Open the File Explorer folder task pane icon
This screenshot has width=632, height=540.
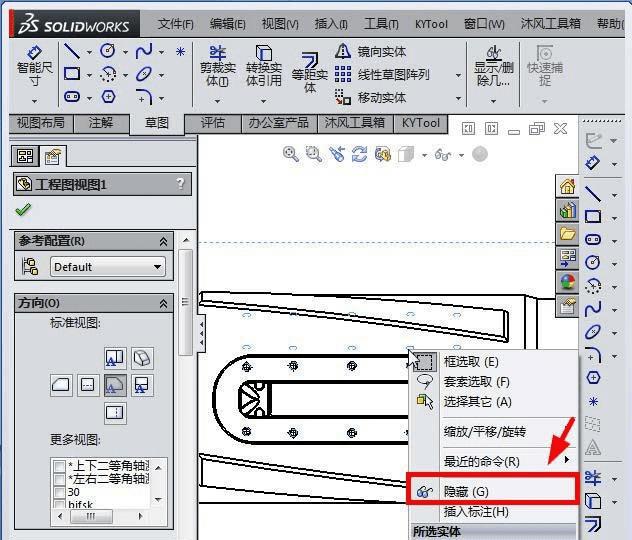click(567, 234)
